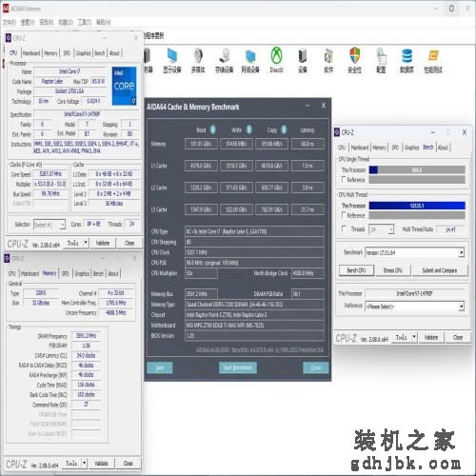Open the 报告(R) menu in AIDA64
Image resolution: width=476 pixels, height=476 pixels.
47,22
